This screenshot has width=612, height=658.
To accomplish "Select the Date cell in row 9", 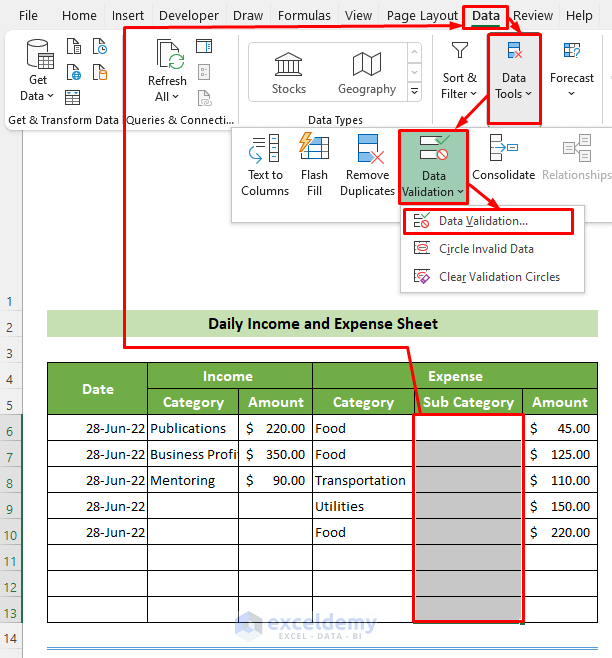I will coord(97,506).
